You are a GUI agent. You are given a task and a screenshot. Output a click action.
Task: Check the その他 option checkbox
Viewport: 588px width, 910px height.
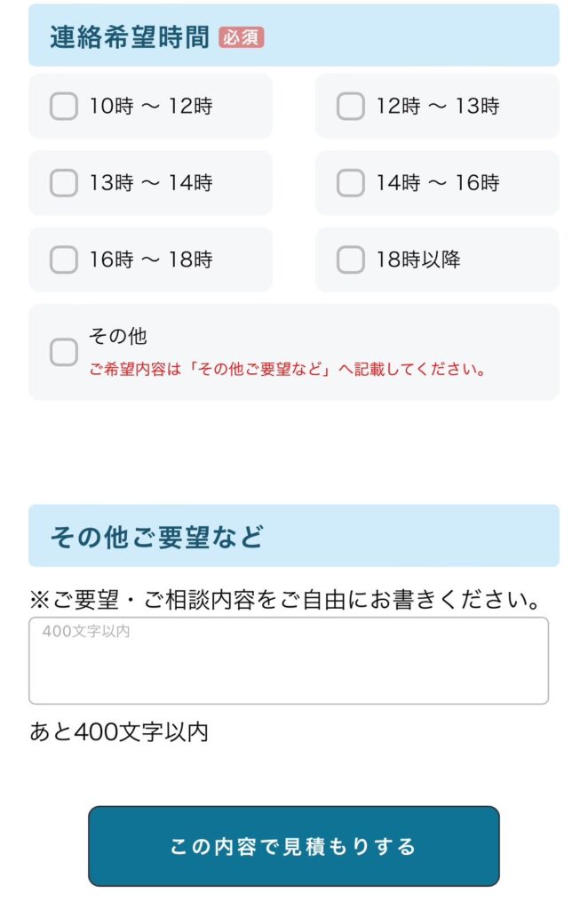coord(62,352)
